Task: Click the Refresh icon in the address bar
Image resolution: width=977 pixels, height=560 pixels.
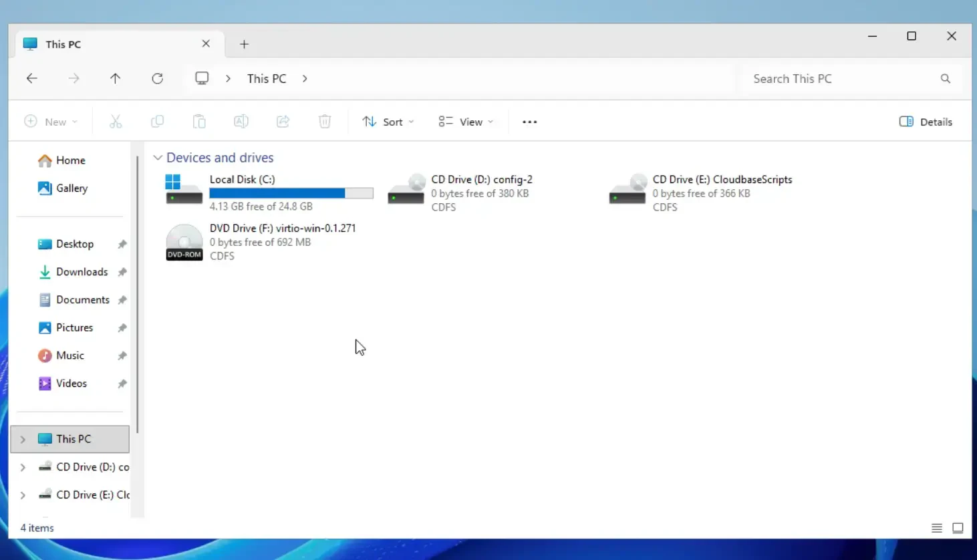Action: pyautogui.click(x=157, y=78)
